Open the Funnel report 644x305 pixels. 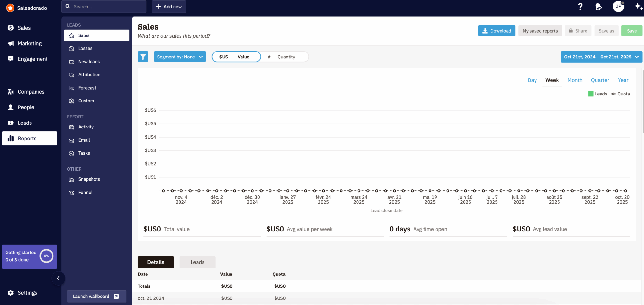pyautogui.click(x=85, y=193)
